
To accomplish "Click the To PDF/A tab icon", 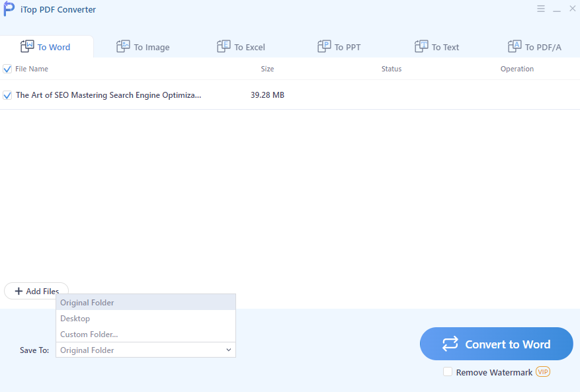I will coord(515,46).
